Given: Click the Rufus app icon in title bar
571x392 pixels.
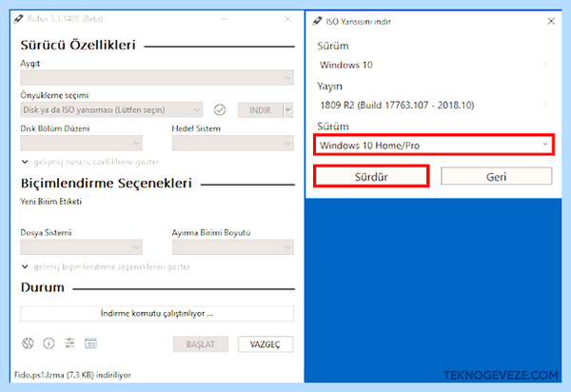Looking at the screenshot, I should (19, 19).
